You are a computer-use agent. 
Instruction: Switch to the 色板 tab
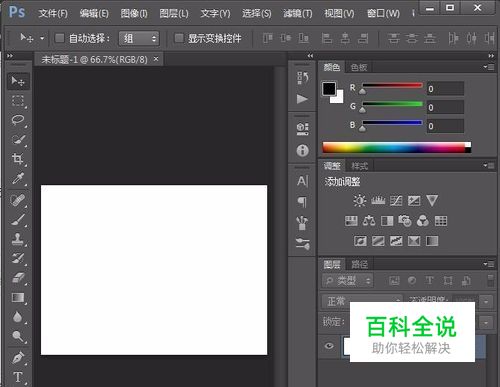359,67
